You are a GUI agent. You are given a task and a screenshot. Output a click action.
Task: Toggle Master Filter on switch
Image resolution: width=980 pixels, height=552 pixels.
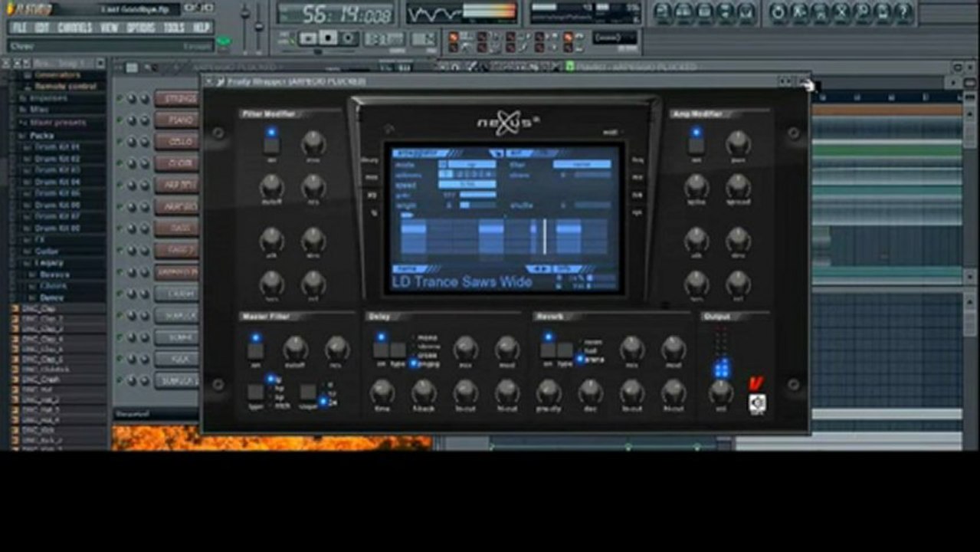pos(255,351)
